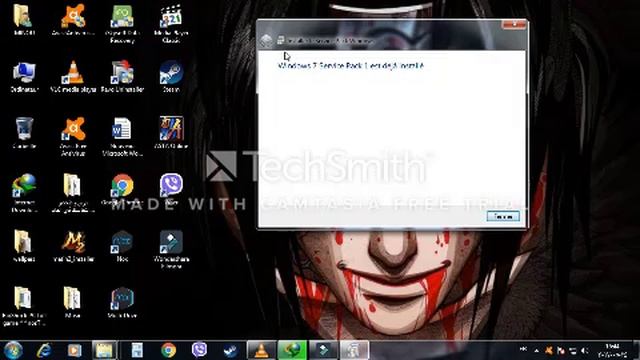Launch VLC media player from desktop
The width and height of the screenshot is (640, 360).
tap(73, 76)
